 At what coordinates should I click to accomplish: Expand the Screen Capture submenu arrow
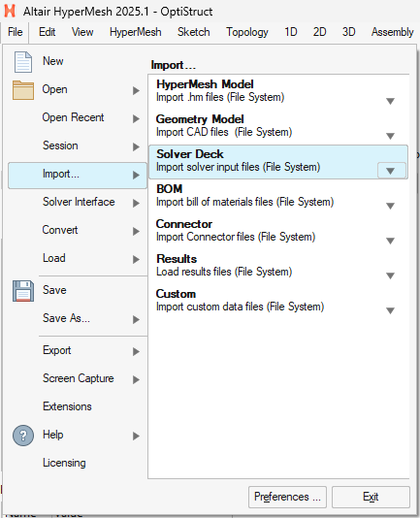pos(136,379)
